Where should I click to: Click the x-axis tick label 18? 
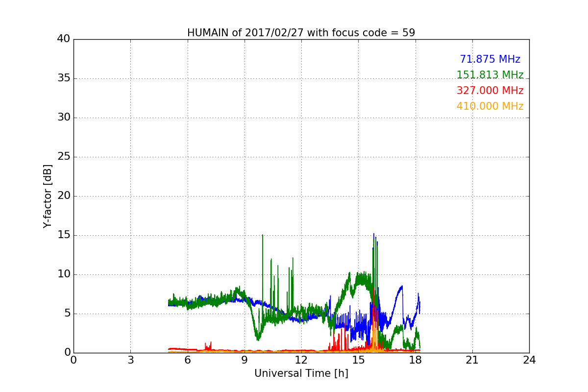click(x=415, y=360)
